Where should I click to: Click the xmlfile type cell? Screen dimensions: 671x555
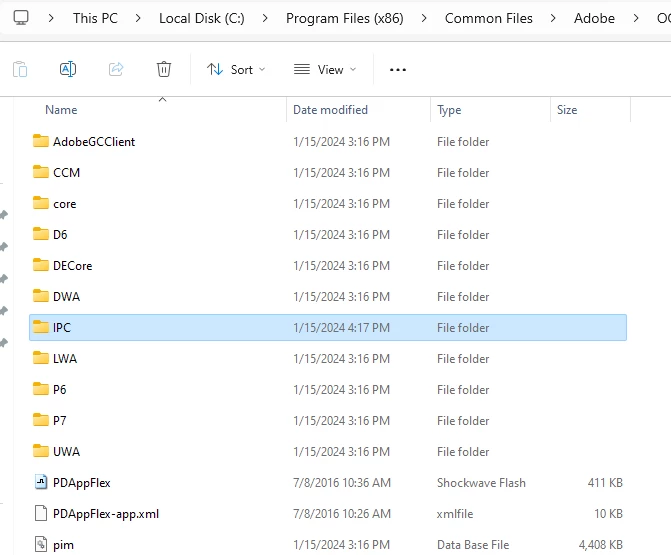[x=455, y=514]
